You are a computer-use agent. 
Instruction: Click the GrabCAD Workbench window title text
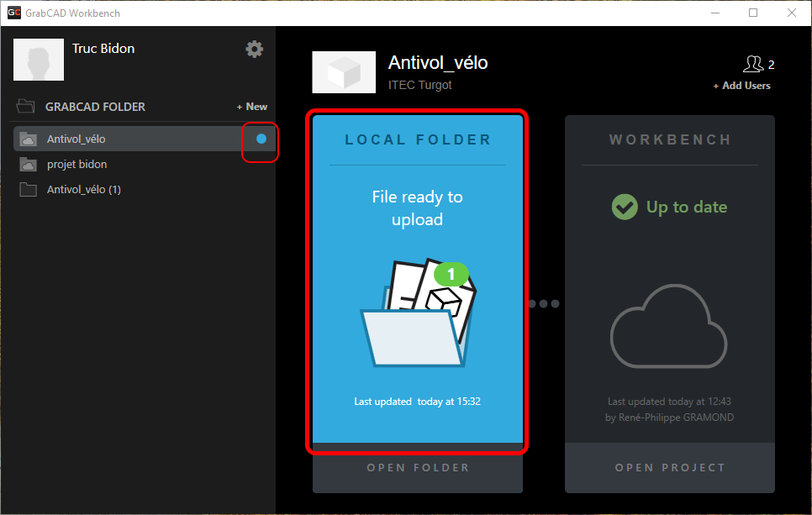[72, 13]
